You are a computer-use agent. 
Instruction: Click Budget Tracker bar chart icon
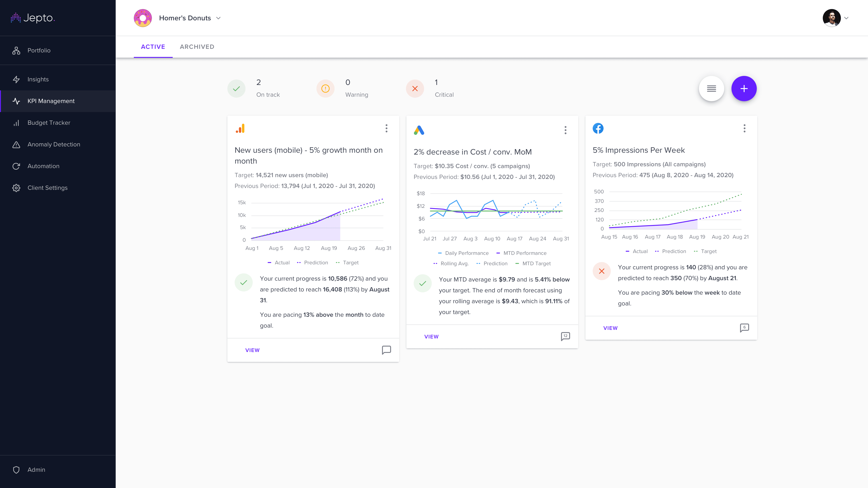16,123
